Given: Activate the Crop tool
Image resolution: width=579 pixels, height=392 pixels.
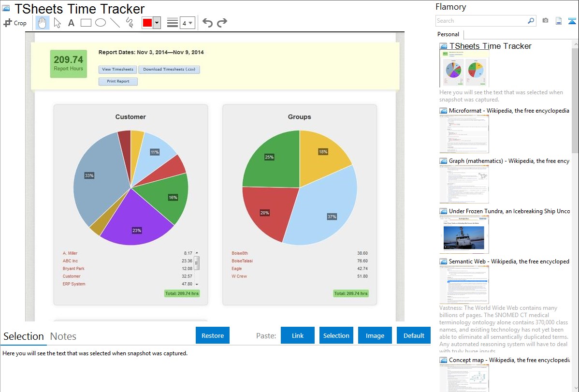Looking at the screenshot, I should coord(15,23).
